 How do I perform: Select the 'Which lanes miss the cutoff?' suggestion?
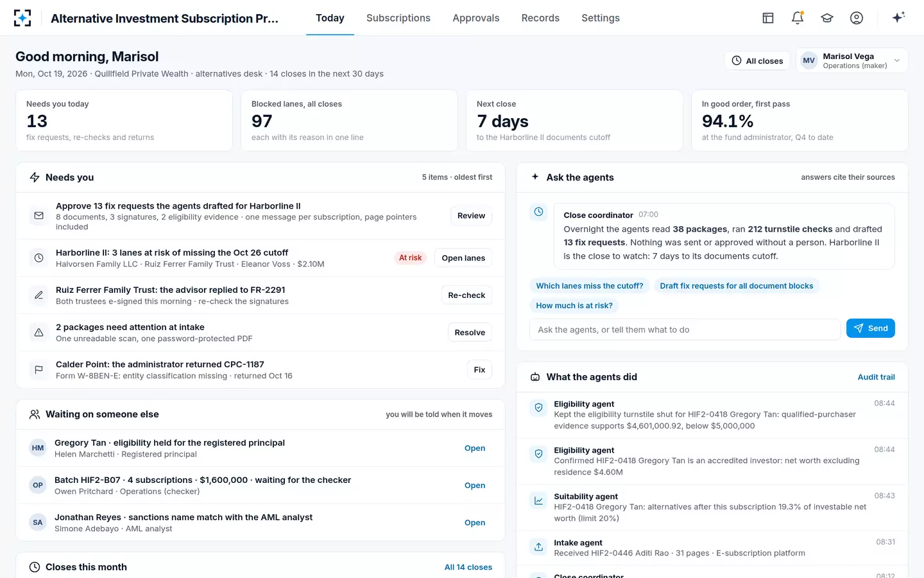coord(590,286)
